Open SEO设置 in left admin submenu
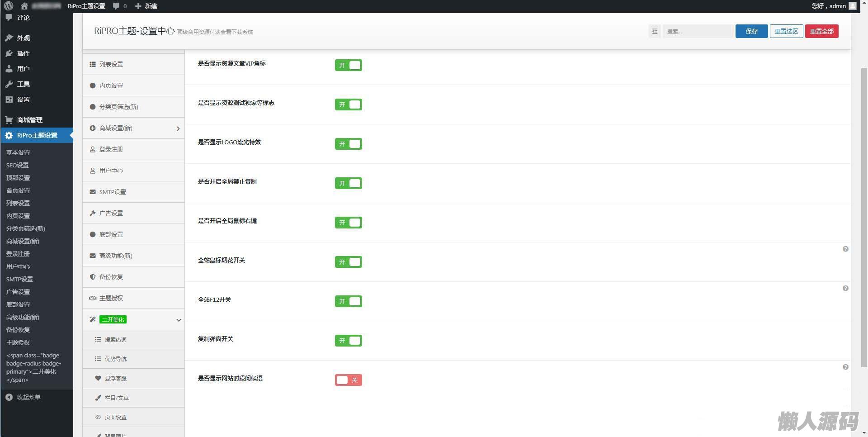Viewport: 868px width, 437px height. pos(17,165)
